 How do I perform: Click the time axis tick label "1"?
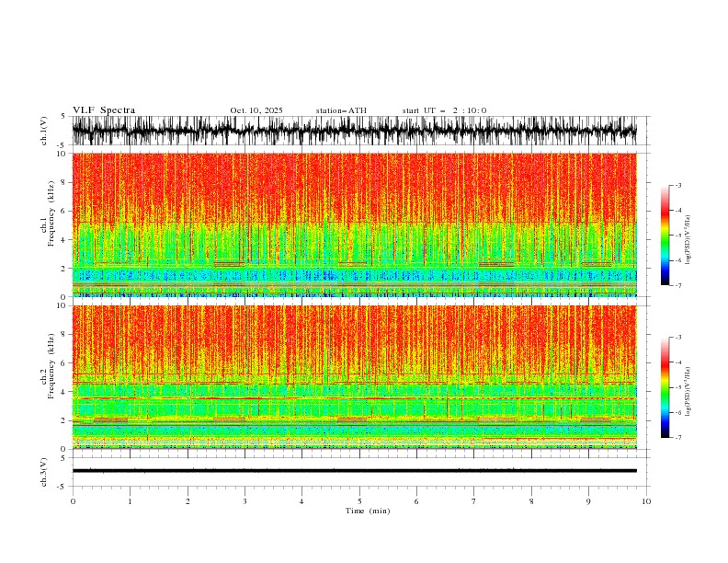(130, 501)
